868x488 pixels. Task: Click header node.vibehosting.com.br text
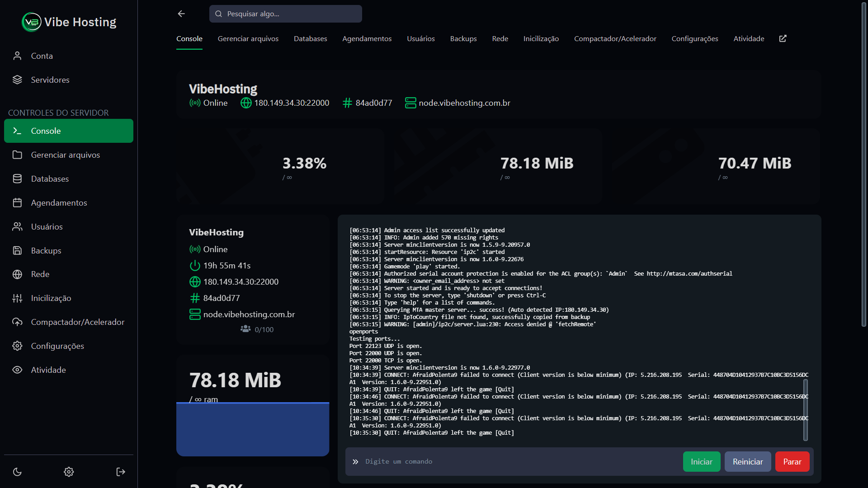tap(464, 103)
